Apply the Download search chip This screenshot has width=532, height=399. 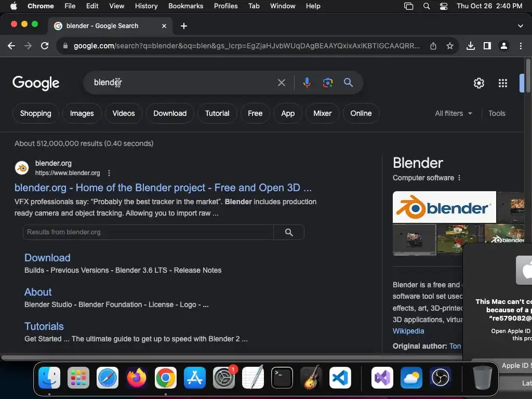pos(170,113)
